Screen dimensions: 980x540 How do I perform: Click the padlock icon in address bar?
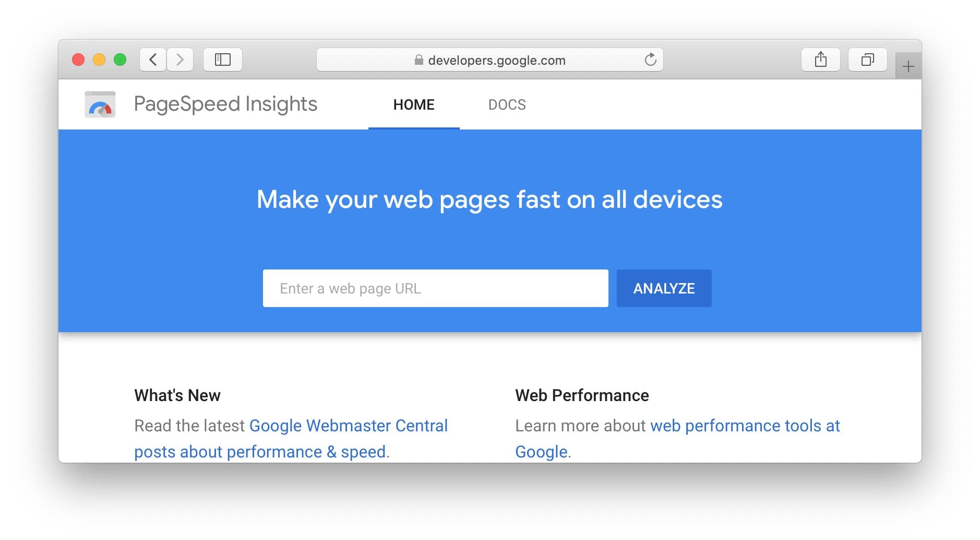click(418, 60)
